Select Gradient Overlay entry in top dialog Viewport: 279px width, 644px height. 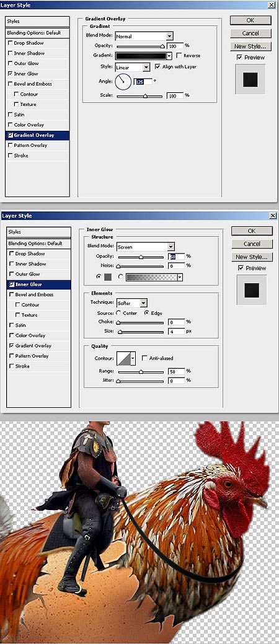pos(37,135)
